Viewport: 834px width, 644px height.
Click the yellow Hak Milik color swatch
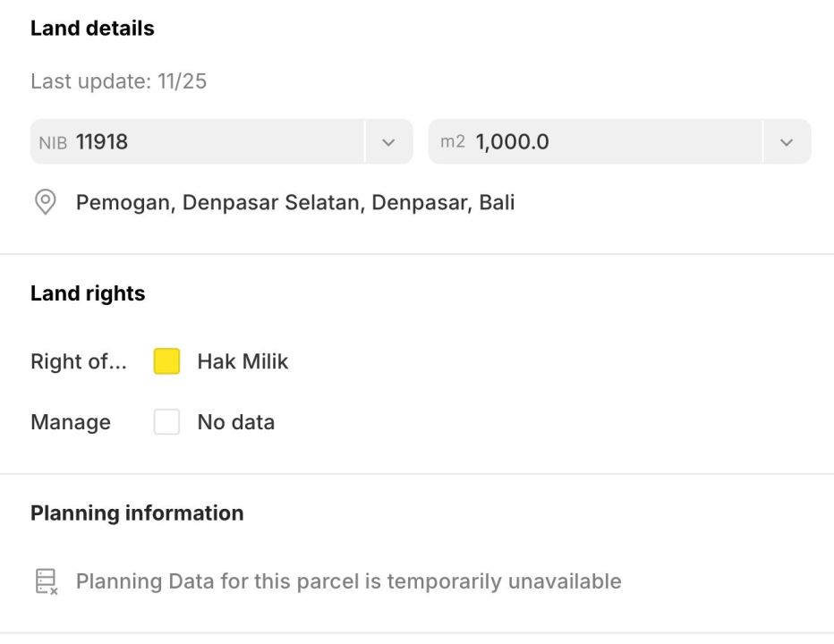coord(166,361)
